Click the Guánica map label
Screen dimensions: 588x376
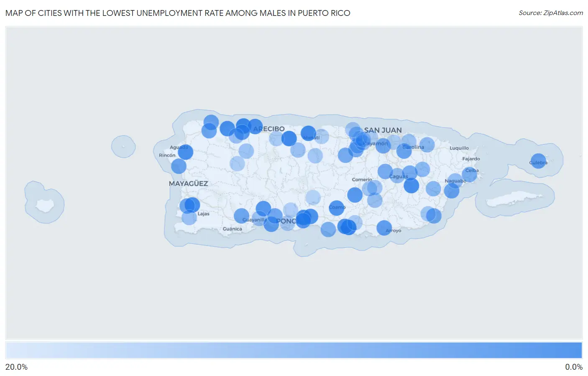coord(232,229)
